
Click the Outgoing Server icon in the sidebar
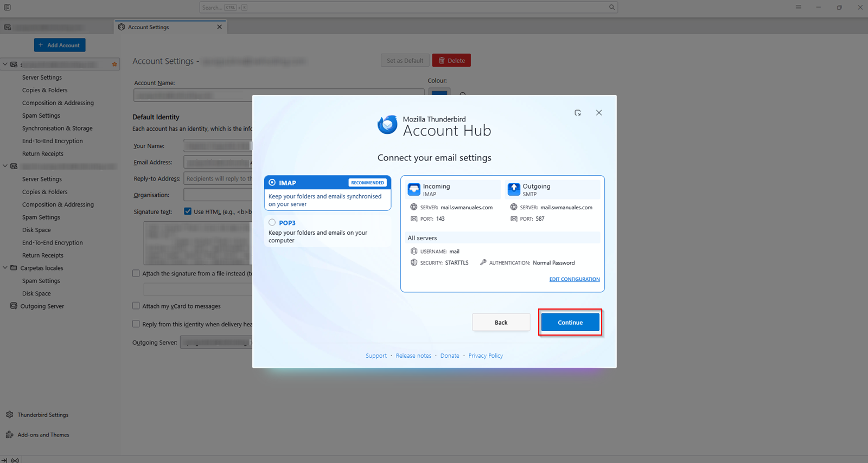point(14,306)
